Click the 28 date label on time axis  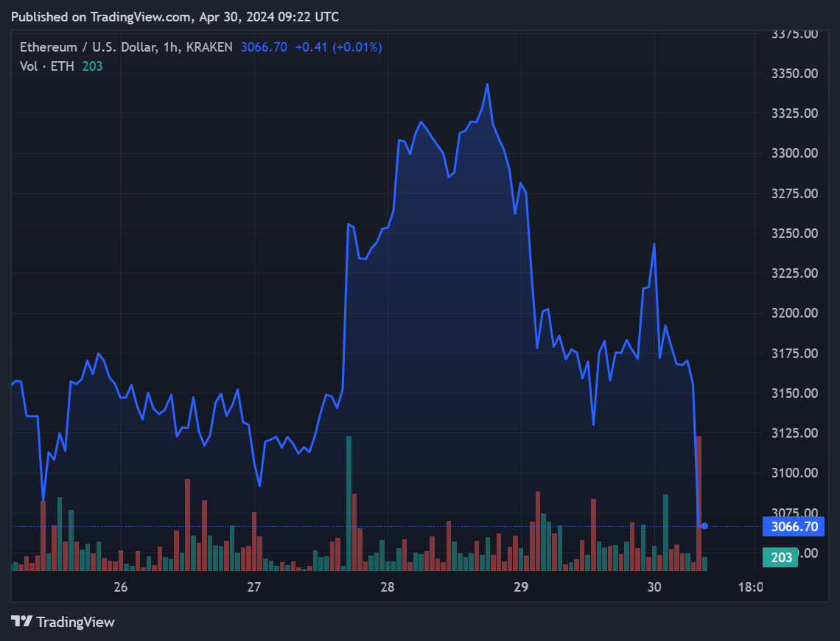388,587
